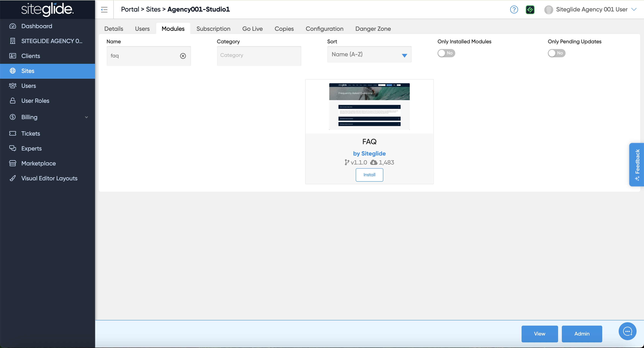644x348 pixels.
Task: Clear the faq name search field
Action: click(x=183, y=56)
